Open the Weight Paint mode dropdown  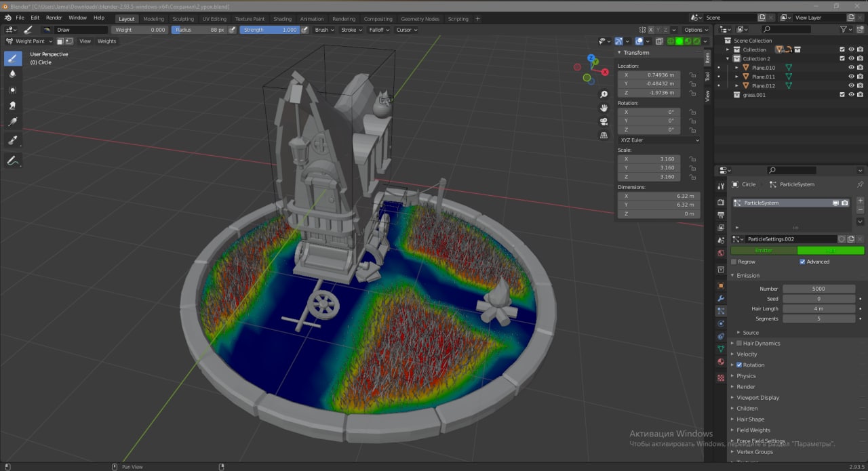pos(29,41)
